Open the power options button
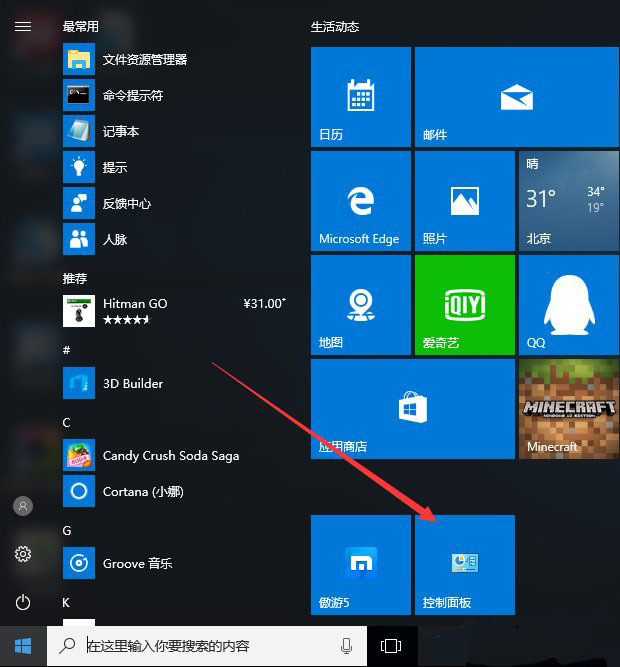620x667 pixels. tap(23, 602)
